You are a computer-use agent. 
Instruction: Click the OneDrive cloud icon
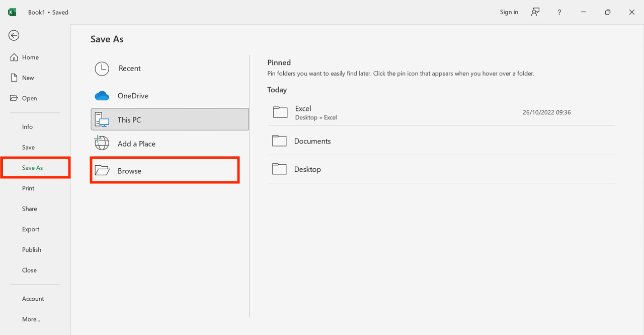[x=102, y=96]
